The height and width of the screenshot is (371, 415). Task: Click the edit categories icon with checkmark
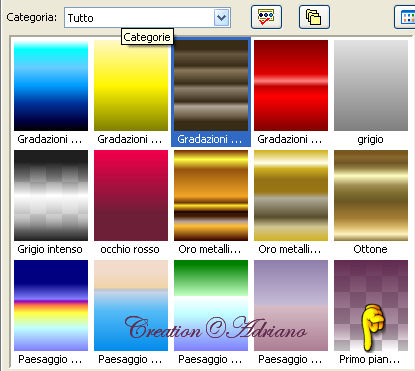pos(266,17)
